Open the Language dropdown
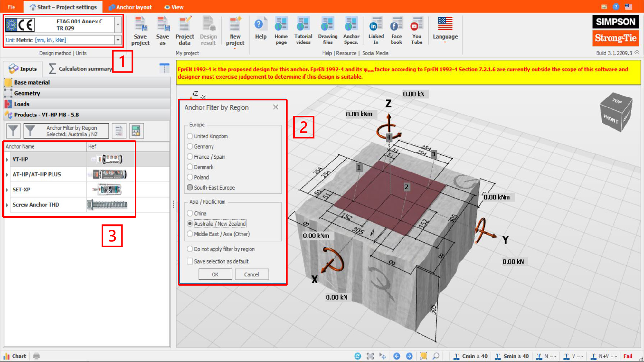 pos(445,42)
